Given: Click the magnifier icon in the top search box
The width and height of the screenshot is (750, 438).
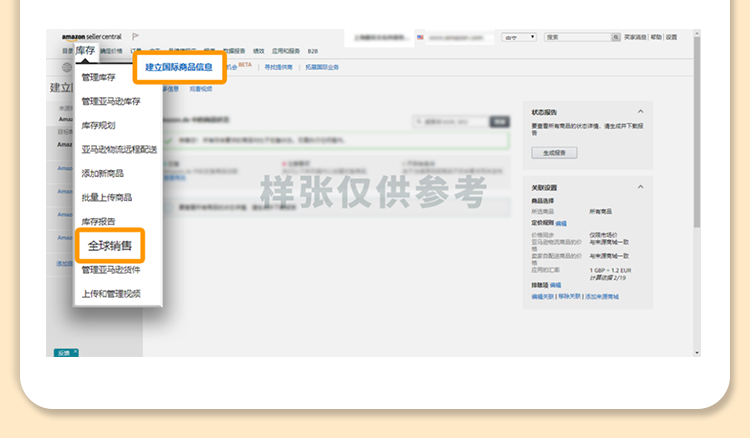Looking at the screenshot, I should point(614,37).
